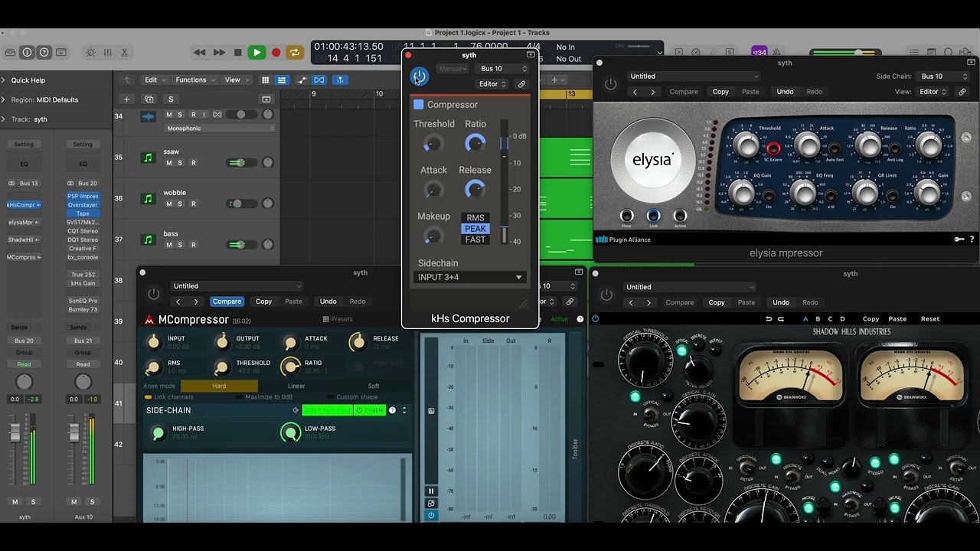980x551 pixels.
Task: Switch Tracks area to grid view icon
Action: click(265, 80)
